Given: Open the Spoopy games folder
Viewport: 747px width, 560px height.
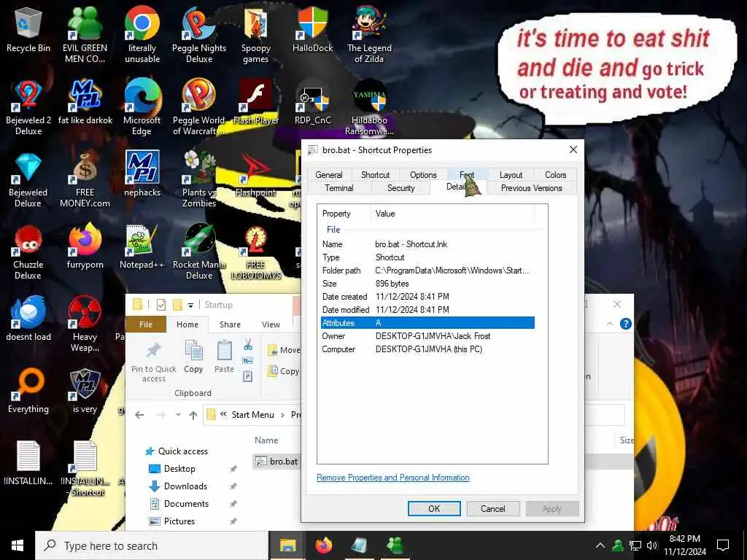Looking at the screenshot, I should tap(256, 35).
